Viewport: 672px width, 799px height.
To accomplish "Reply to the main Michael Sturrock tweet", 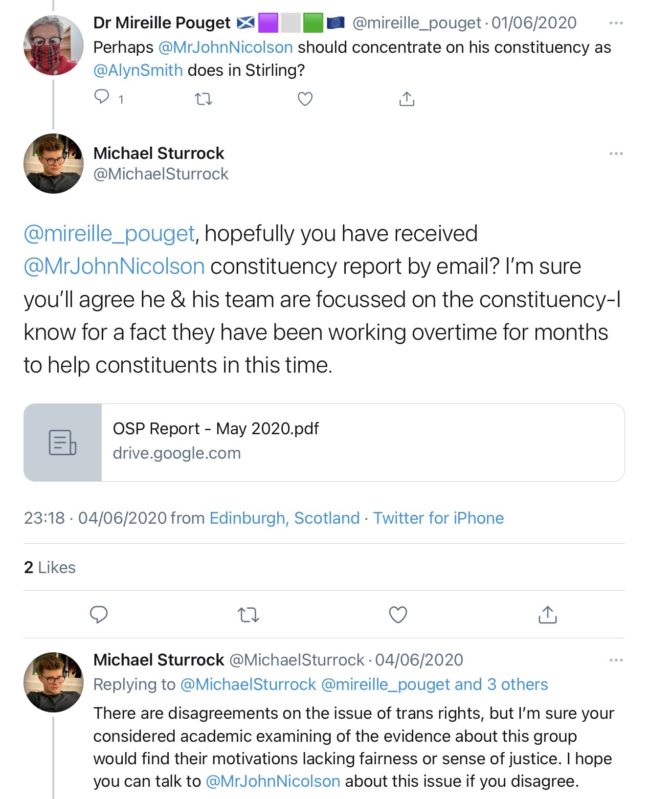I will click(x=99, y=614).
